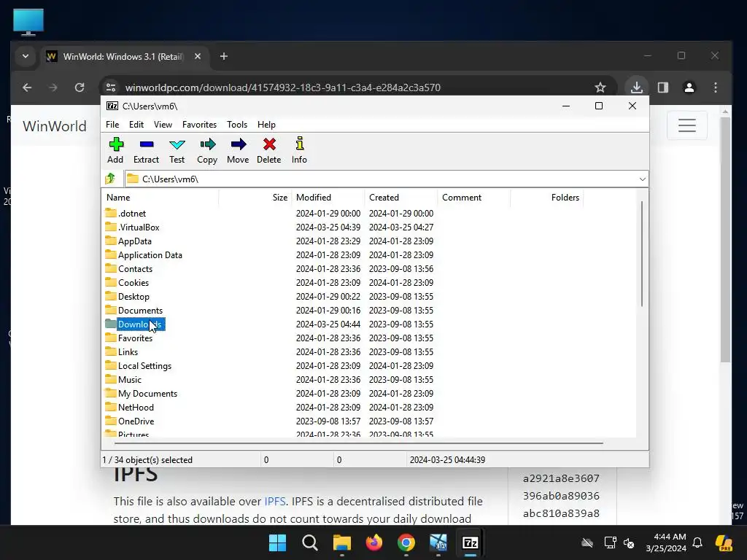This screenshot has width=747, height=560.
Task: Go back in Chrome
Action: click(27, 87)
